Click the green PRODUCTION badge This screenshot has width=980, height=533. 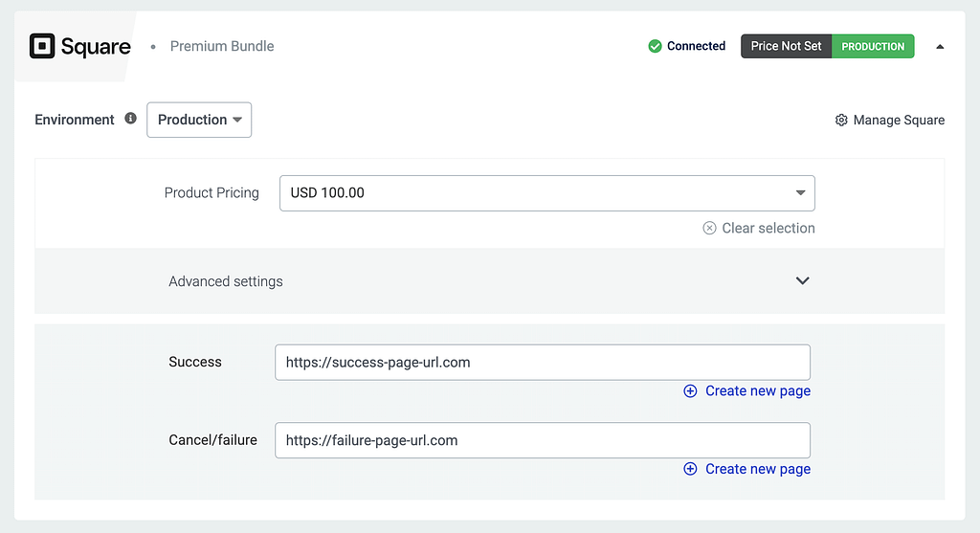[x=873, y=46]
